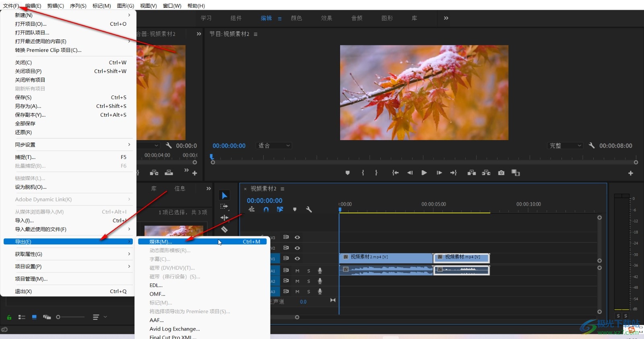
Task: Open the 完整 playback resolution dropdown
Action: point(566,146)
